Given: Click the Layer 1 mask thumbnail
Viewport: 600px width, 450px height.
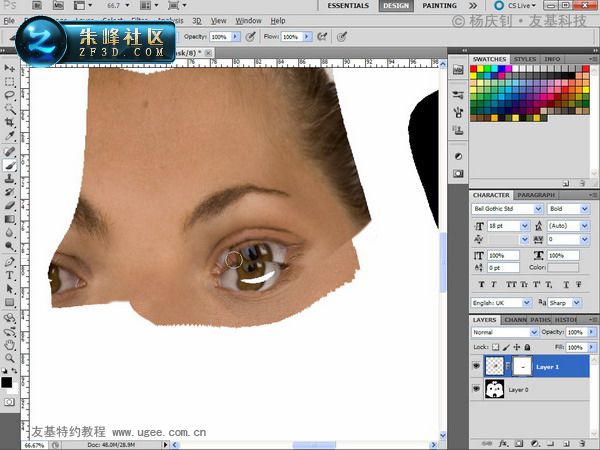Looking at the screenshot, I should [x=522, y=366].
